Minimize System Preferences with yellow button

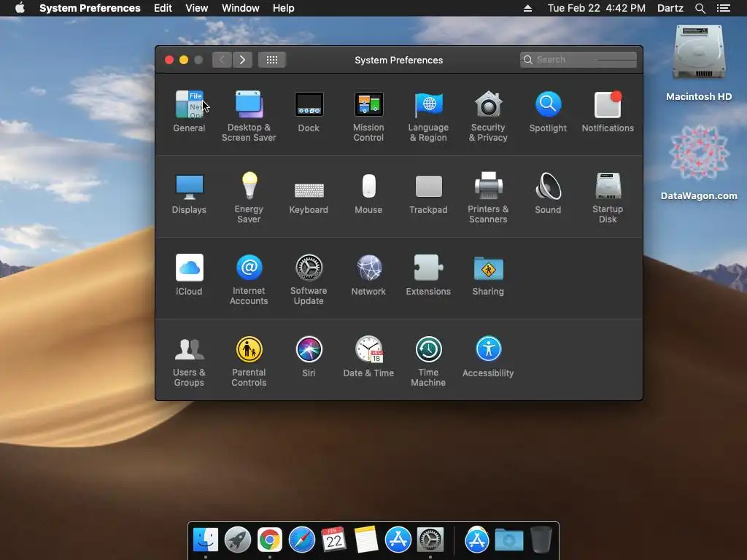184,60
